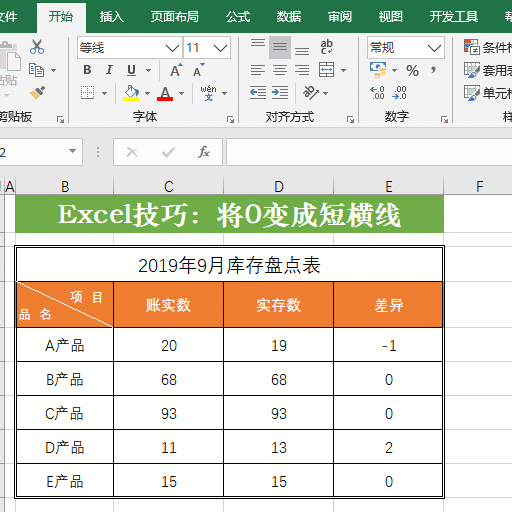The image size is (512, 512).
Task: Open Format as Table
Action: (488, 70)
